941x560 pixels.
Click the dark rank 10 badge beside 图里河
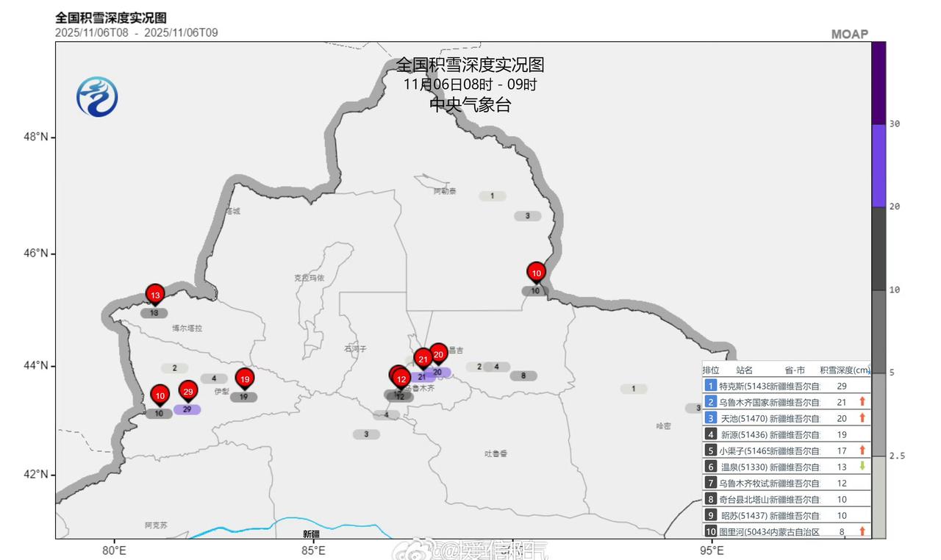click(710, 531)
